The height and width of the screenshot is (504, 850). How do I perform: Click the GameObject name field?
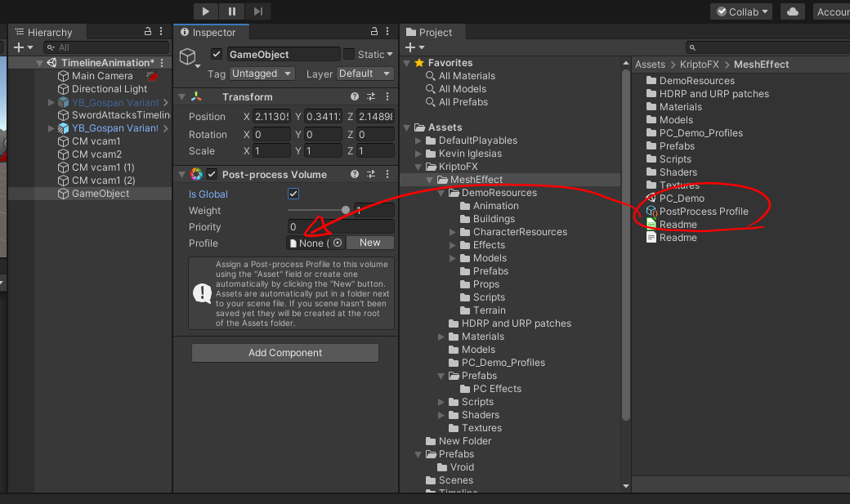click(x=284, y=54)
